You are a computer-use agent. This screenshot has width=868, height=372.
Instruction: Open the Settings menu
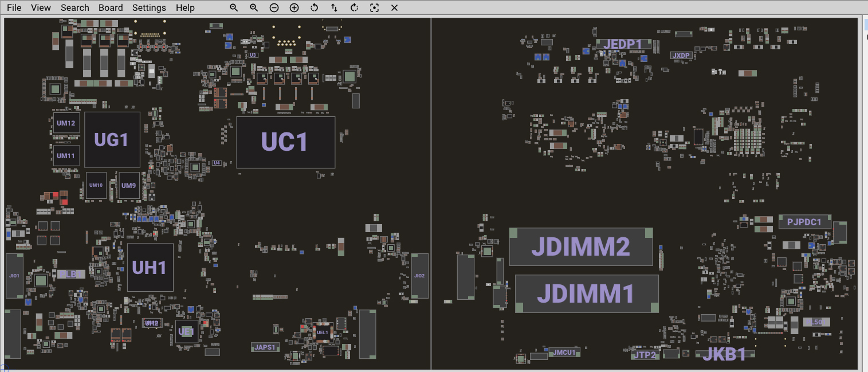(149, 8)
